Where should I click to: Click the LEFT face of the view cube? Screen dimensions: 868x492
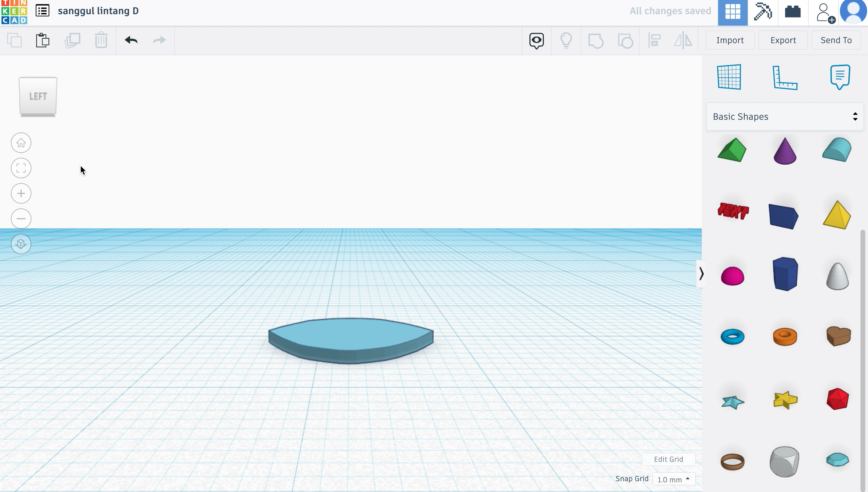[x=38, y=96]
